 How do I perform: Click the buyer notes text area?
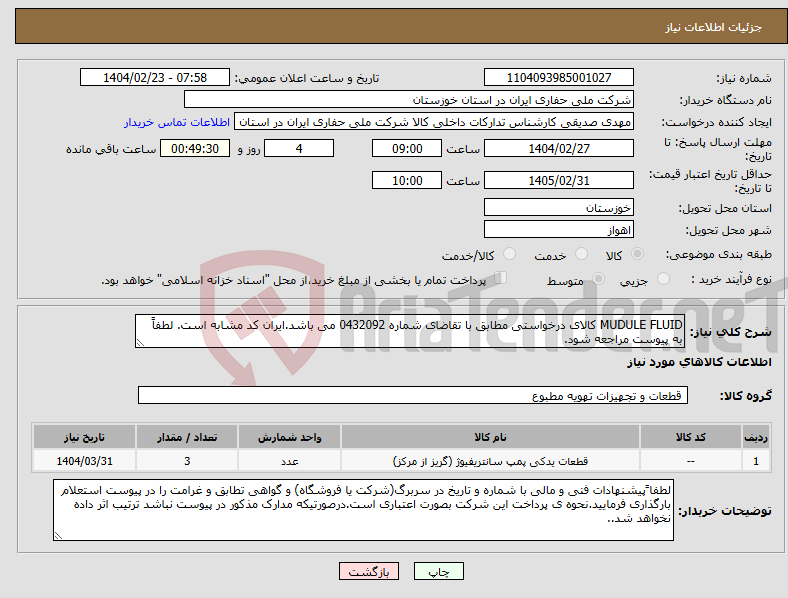[363, 510]
